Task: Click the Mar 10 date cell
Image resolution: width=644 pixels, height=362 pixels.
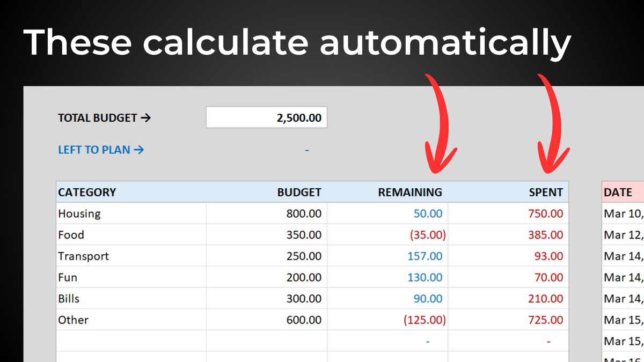Action: click(623, 213)
